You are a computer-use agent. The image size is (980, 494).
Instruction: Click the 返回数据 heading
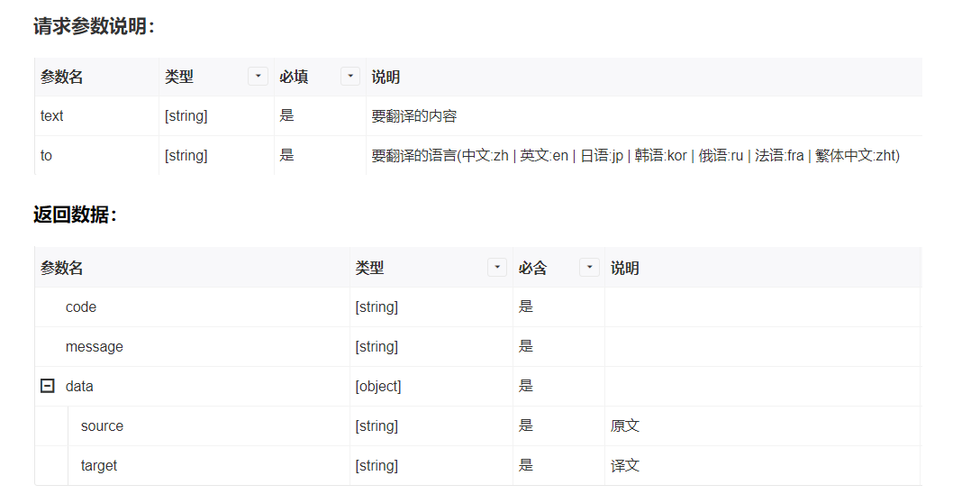[x=75, y=215]
